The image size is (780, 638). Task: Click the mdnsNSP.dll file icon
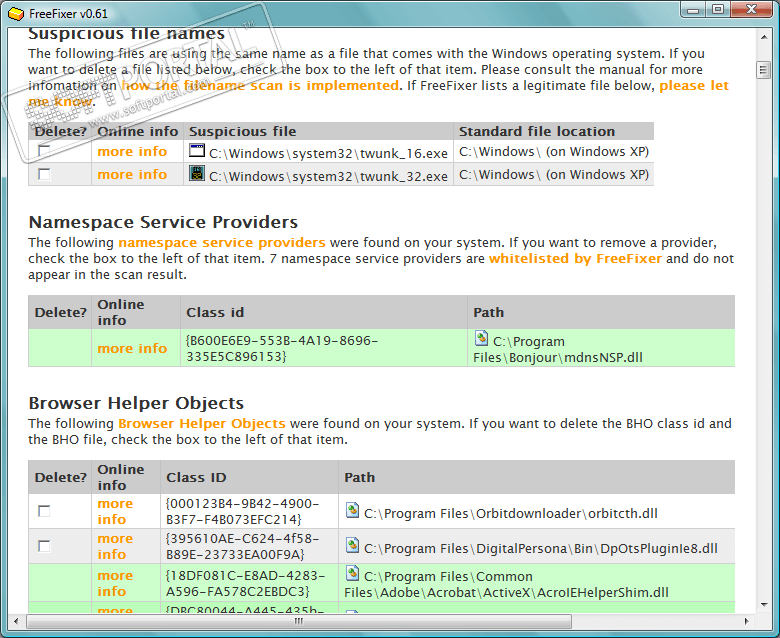coord(481,338)
